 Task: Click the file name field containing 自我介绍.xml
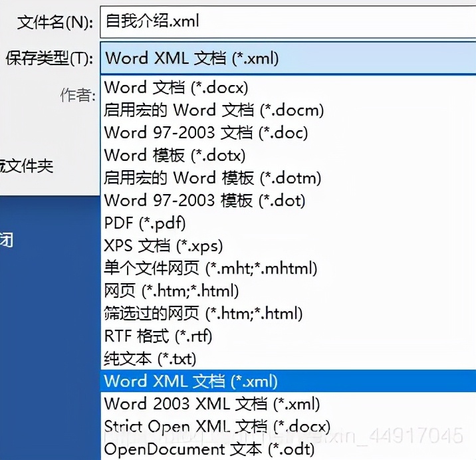pyautogui.click(x=288, y=22)
